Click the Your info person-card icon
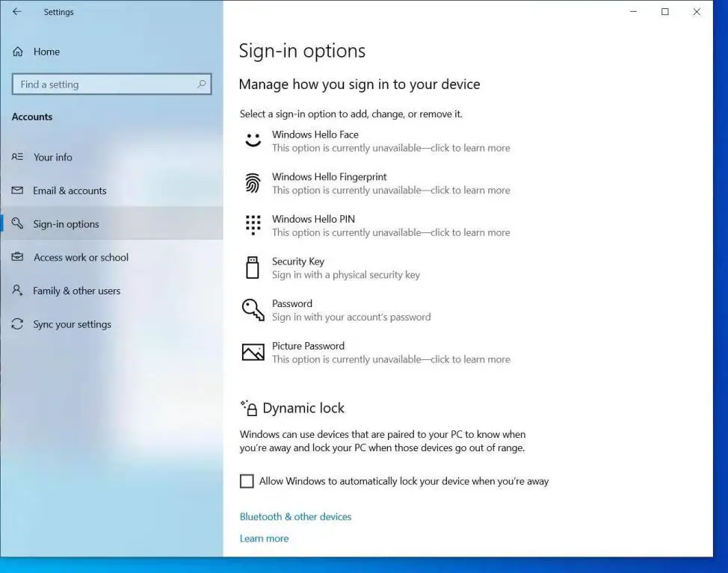728x573 pixels. (17, 157)
